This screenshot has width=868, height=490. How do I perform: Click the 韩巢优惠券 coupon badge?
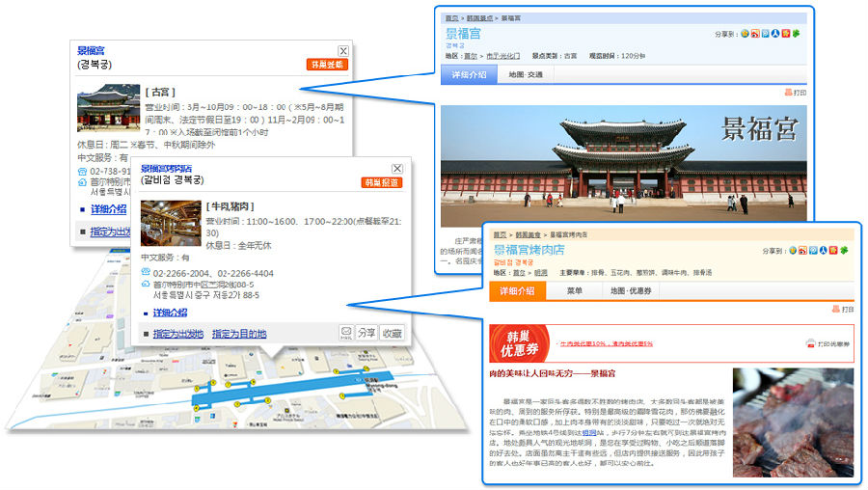click(520, 343)
